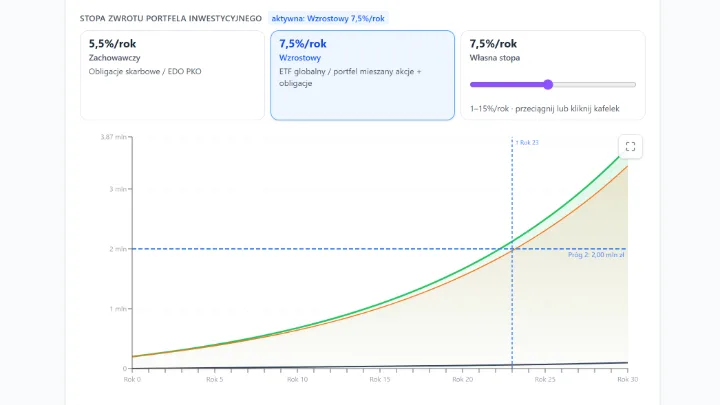Click the 'Rok 20' x-axis tick label
The height and width of the screenshot is (405, 720).
(x=462, y=379)
